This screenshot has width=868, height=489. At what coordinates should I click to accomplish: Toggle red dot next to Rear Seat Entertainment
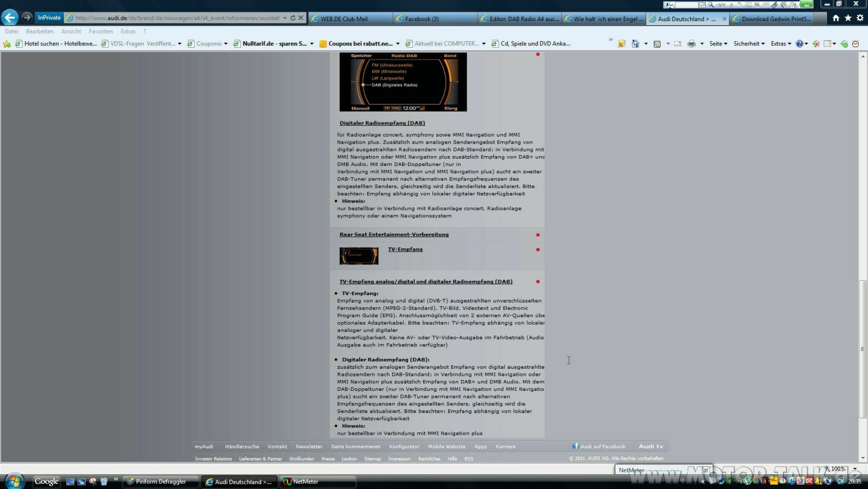(538, 235)
